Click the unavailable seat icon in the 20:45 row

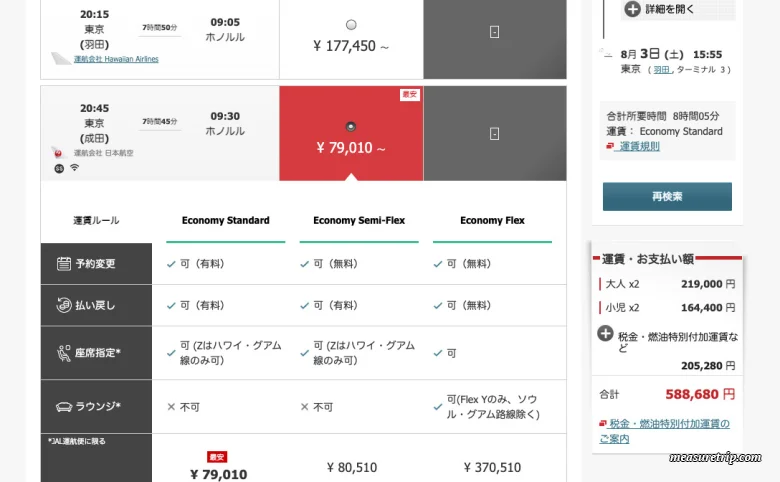coord(494,134)
